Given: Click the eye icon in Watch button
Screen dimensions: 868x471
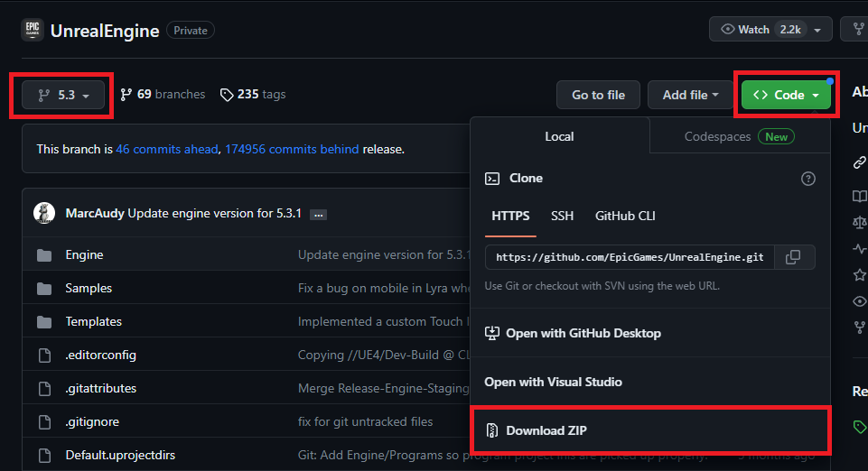Looking at the screenshot, I should coord(727,29).
